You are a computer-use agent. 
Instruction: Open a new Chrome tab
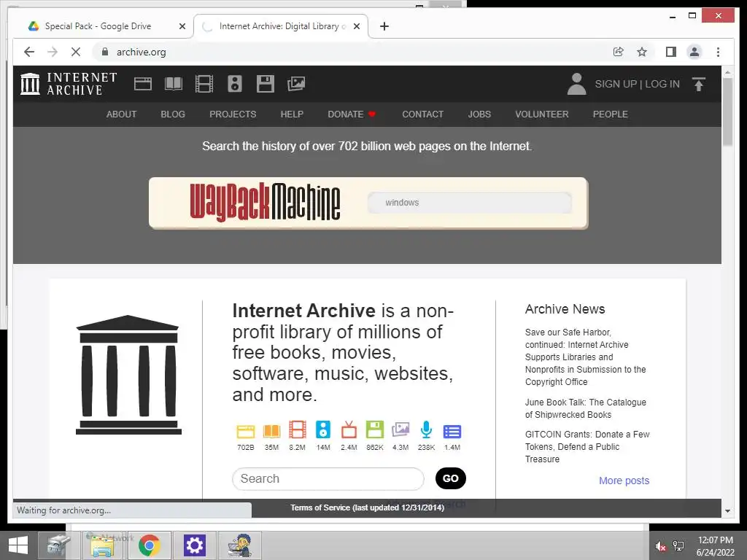384,26
